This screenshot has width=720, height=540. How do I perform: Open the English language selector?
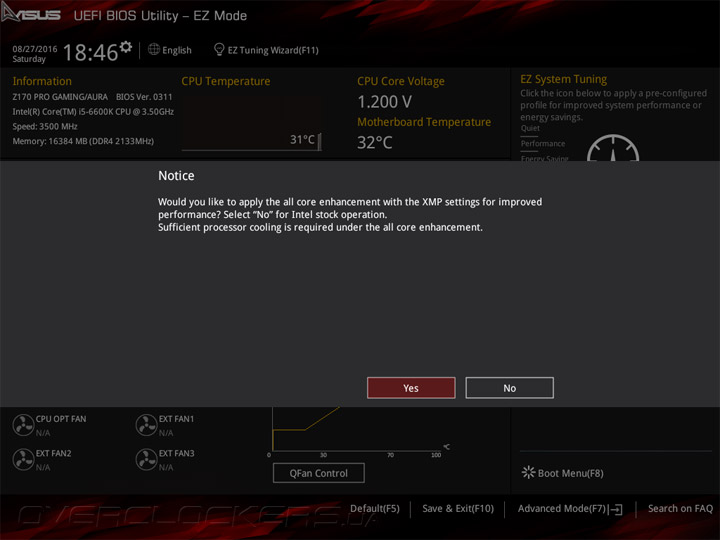[177, 50]
